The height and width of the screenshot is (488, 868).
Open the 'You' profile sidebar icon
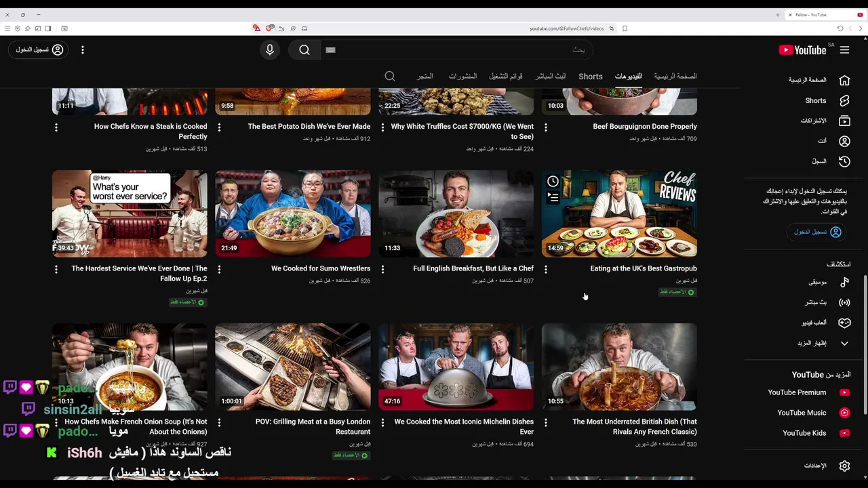coord(844,141)
